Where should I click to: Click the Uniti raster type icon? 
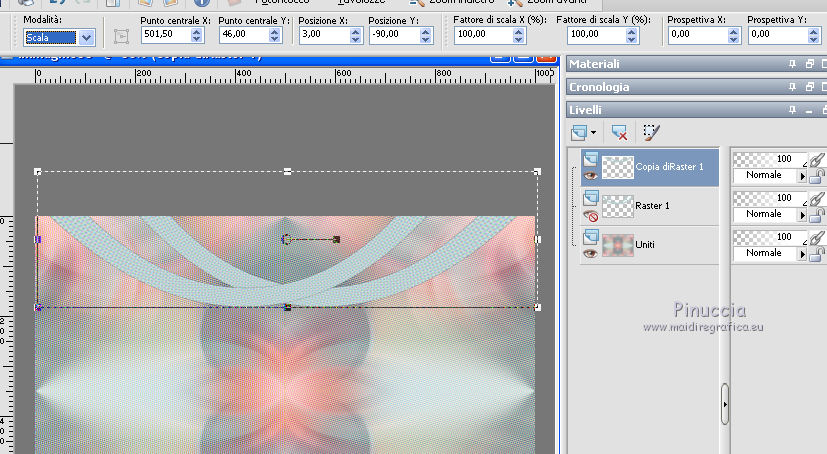point(590,237)
